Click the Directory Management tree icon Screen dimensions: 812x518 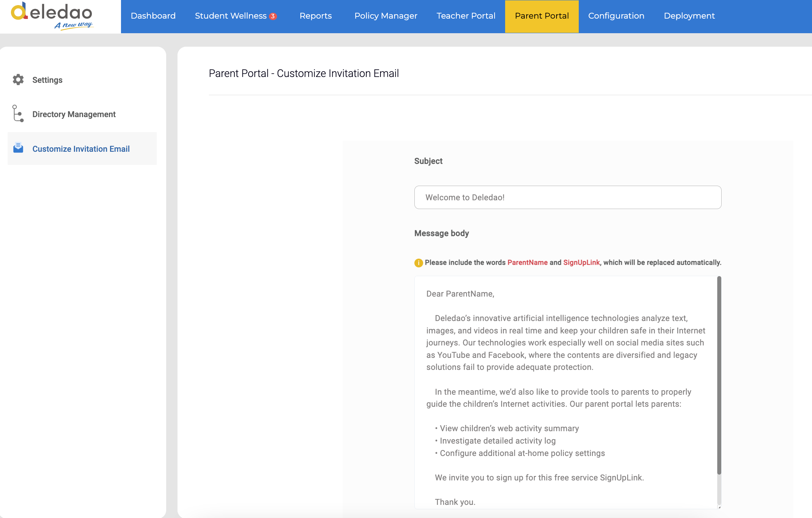pyautogui.click(x=18, y=113)
